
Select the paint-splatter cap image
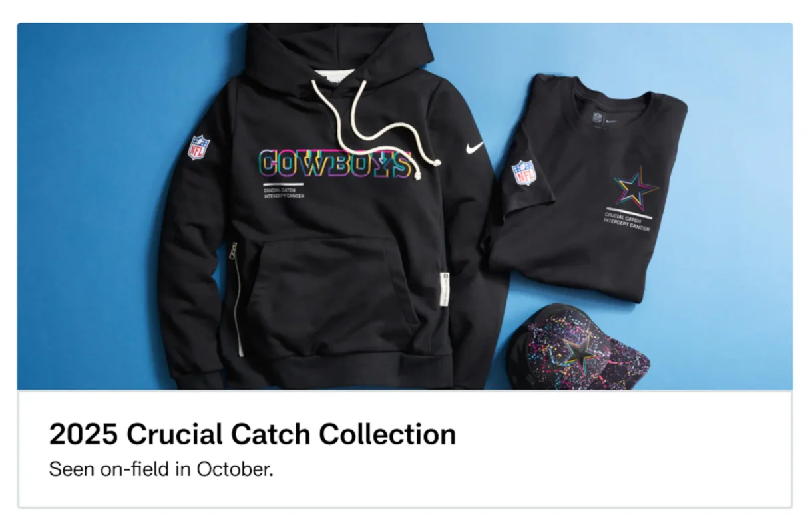point(576,348)
